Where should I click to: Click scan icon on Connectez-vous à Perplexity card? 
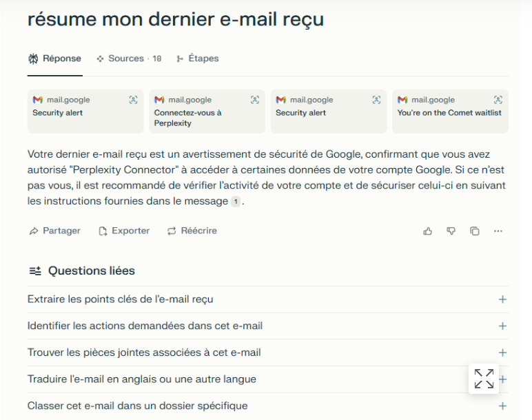[x=255, y=100]
